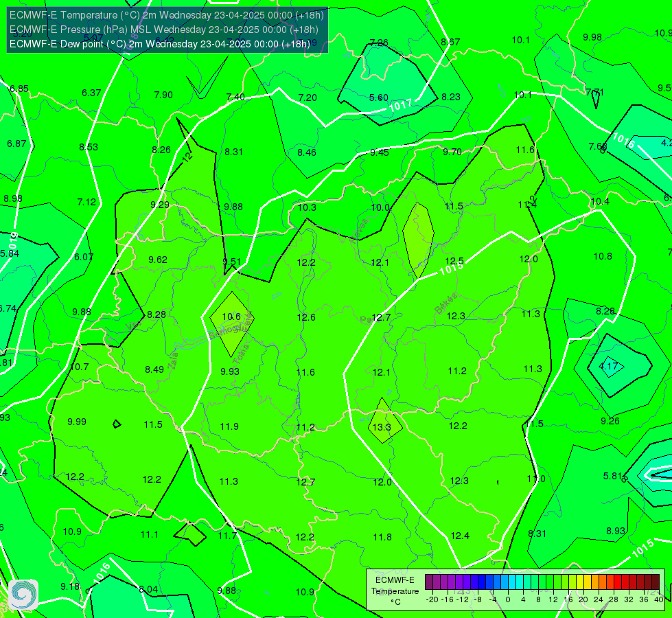Click the ECMWF-E Temperature °C legend label

[395, 591]
